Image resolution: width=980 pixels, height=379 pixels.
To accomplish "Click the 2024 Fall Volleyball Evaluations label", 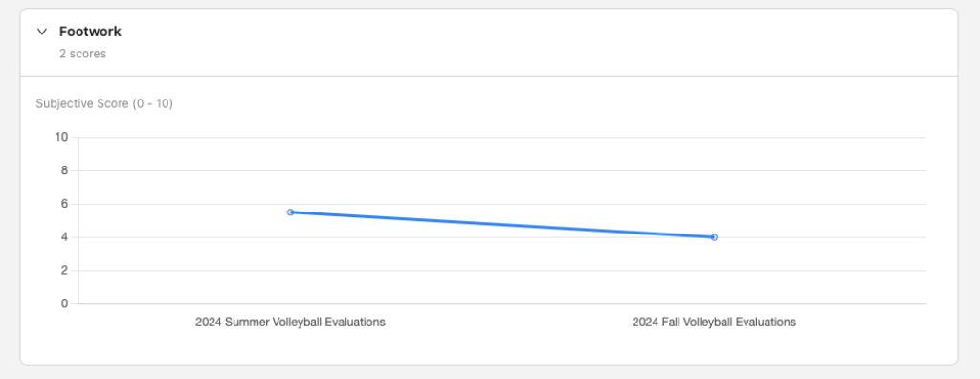I will click(714, 323).
